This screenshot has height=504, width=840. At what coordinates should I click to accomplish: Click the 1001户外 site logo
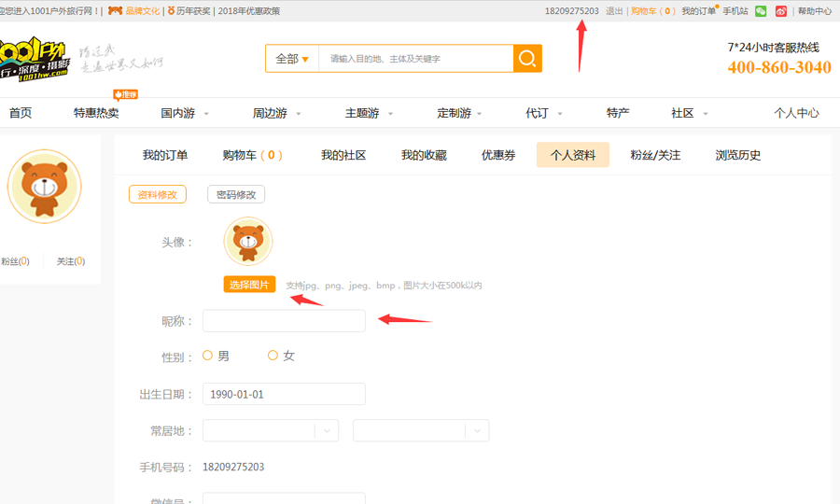pos(34,59)
